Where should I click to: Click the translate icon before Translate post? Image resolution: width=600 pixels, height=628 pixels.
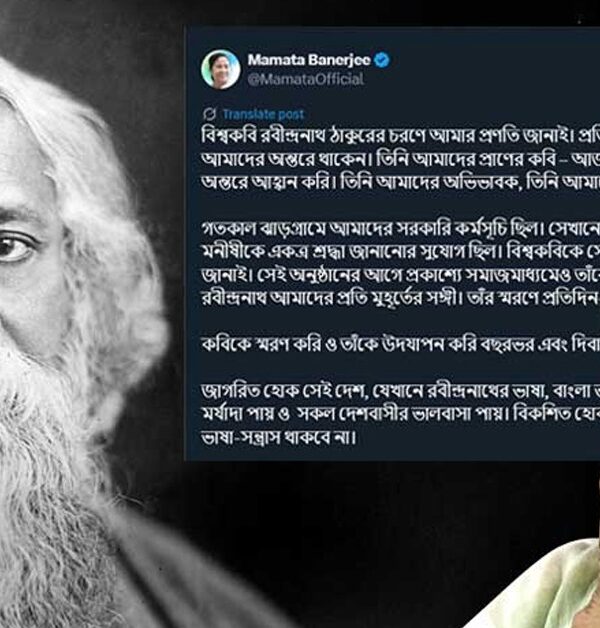[x=209, y=114]
